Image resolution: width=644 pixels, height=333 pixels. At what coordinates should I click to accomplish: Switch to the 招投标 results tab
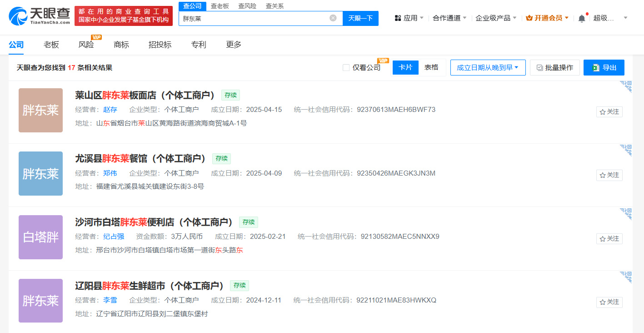pos(160,45)
